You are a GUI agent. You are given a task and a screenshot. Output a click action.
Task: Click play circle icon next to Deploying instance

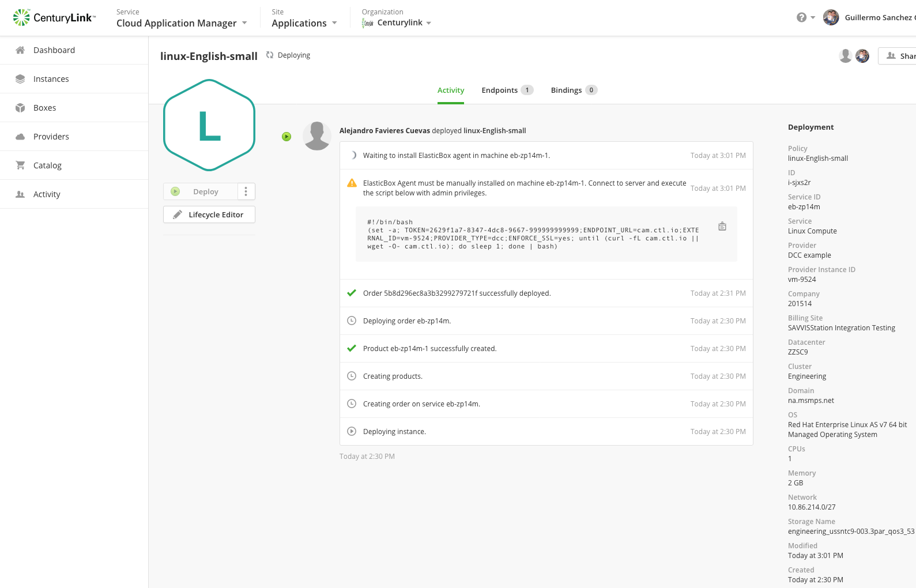pyautogui.click(x=352, y=431)
